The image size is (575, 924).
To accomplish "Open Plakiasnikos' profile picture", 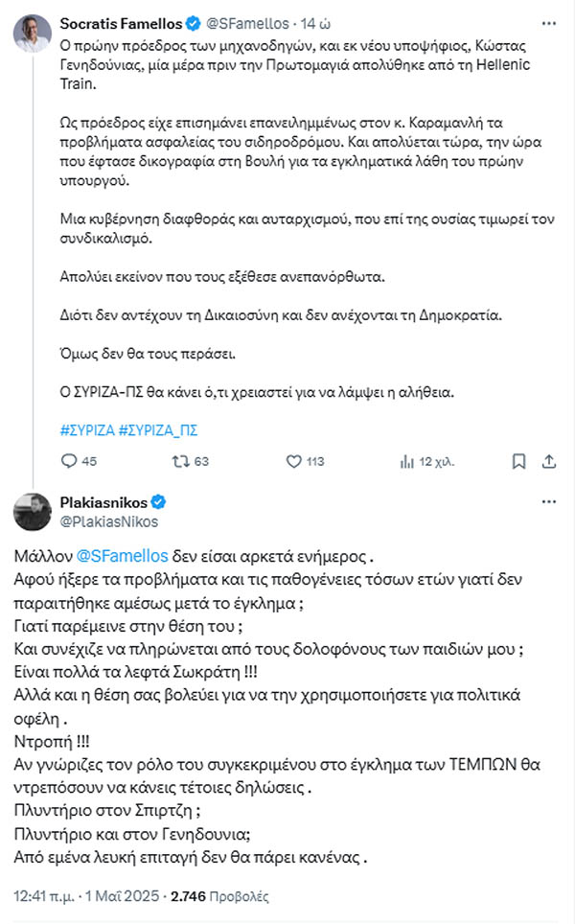I will click(31, 511).
